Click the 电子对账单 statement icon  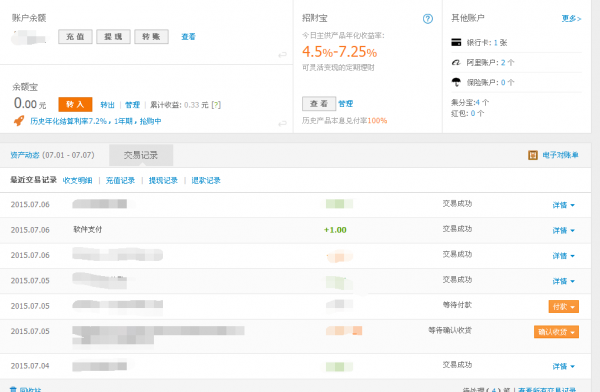point(533,155)
